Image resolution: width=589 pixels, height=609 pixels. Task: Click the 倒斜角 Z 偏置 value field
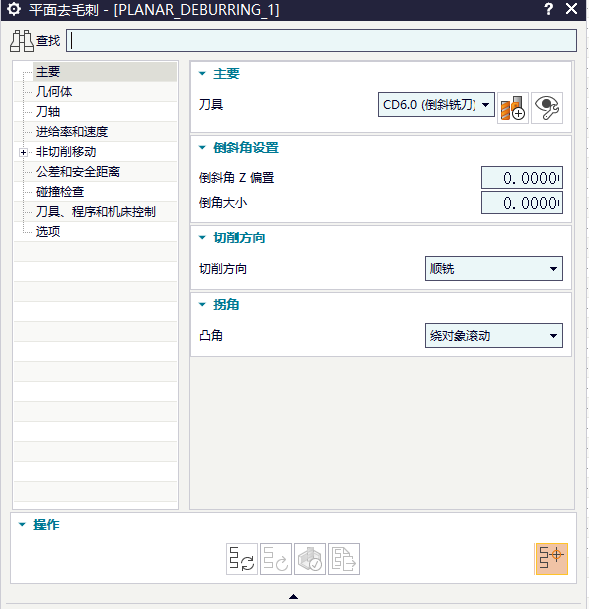point(521,178)
